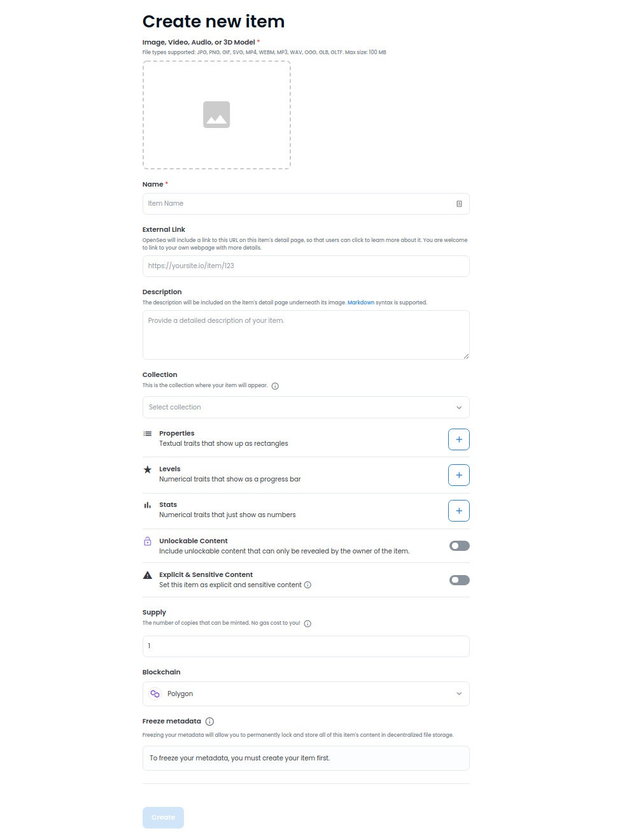Click the Supply number field

[306, 646]
